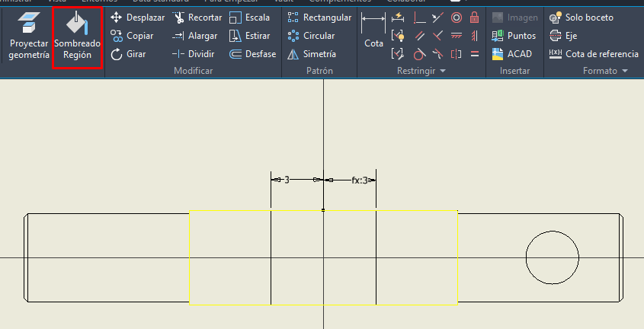This screenshot has height=329, width=644.
Task: Select the Escala tool
Action: (x=249, y=18)
